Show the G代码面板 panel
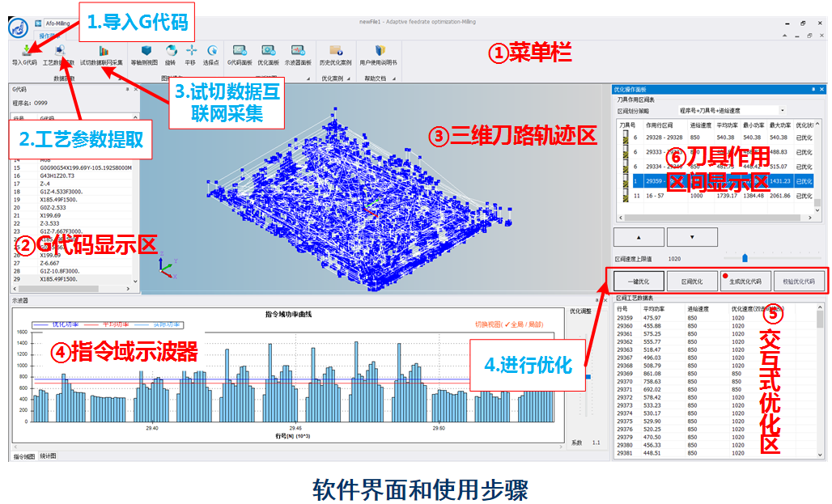This screenshot has width=832, height=504. coord(238,53)
